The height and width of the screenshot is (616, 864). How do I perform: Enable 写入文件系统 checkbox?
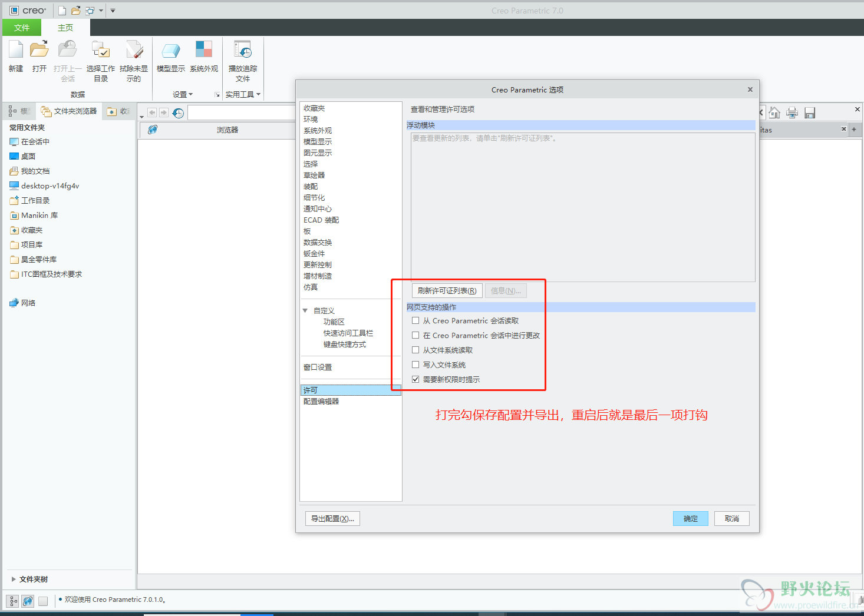coord(415,365)
